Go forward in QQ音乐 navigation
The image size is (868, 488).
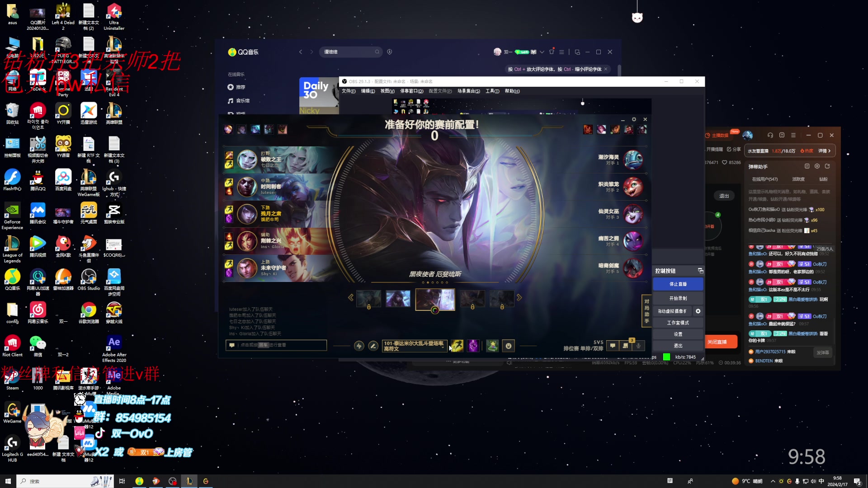coord(311,52)
